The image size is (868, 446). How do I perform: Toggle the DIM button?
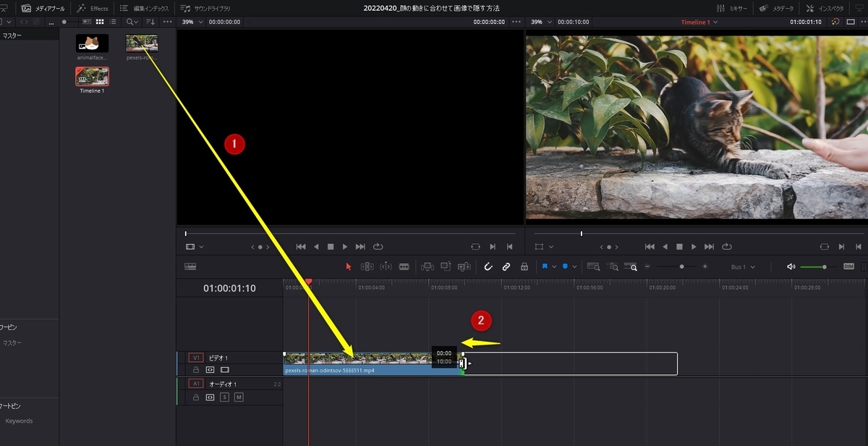click(848, 266)
